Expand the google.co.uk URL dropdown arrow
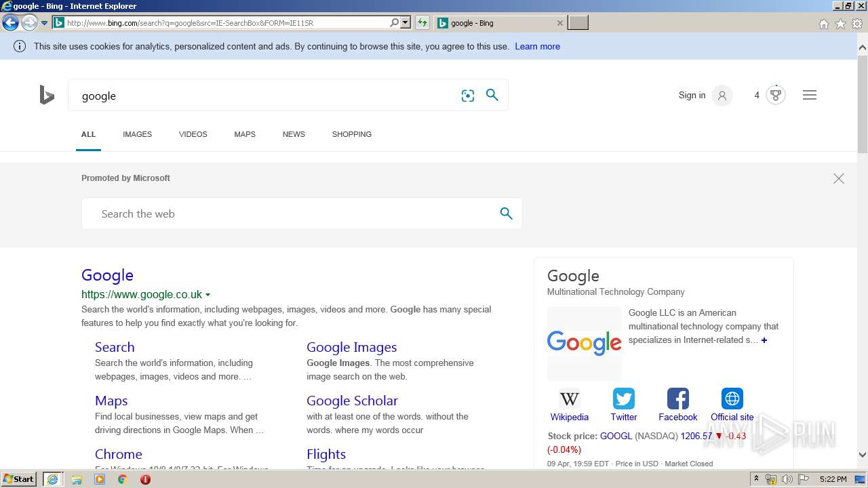Viewport: 868px width, 488px height. pos(208,295)
